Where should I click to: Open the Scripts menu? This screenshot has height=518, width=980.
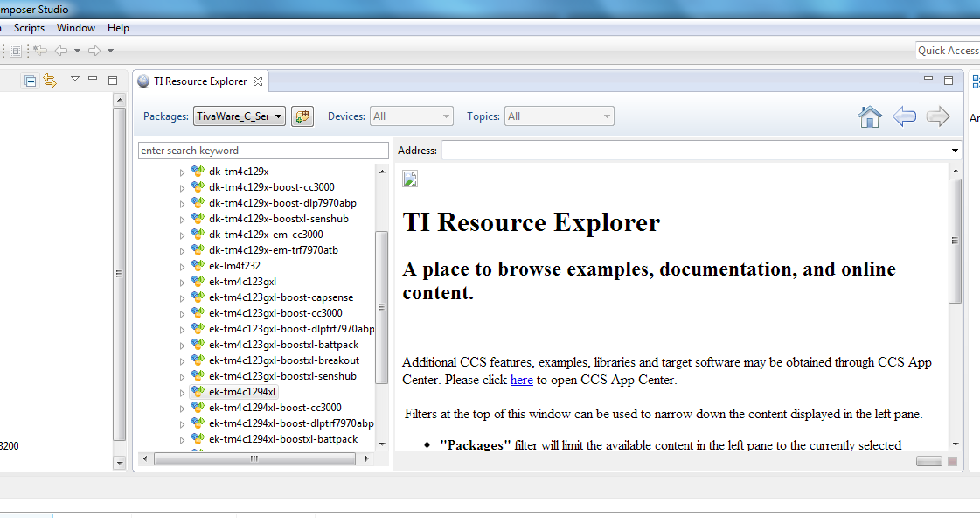point(29,28)
